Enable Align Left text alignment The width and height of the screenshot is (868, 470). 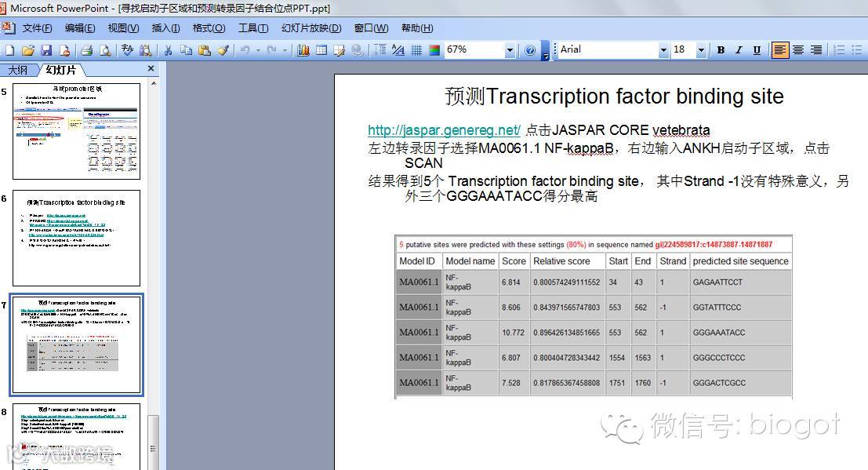[779, 50]
